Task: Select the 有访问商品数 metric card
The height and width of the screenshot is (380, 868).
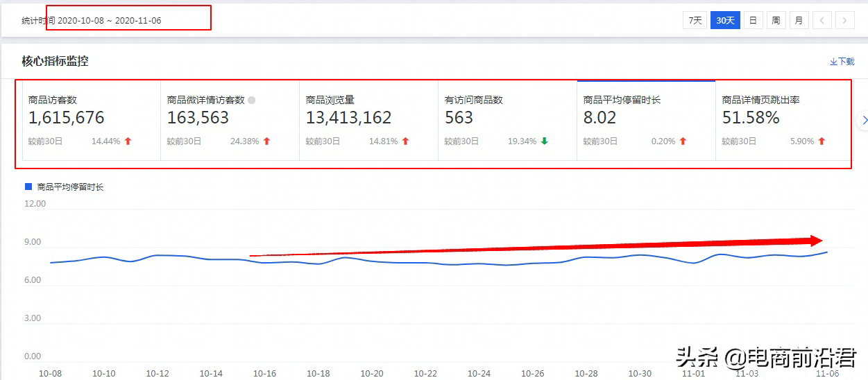Action: [x=507, y=121]
